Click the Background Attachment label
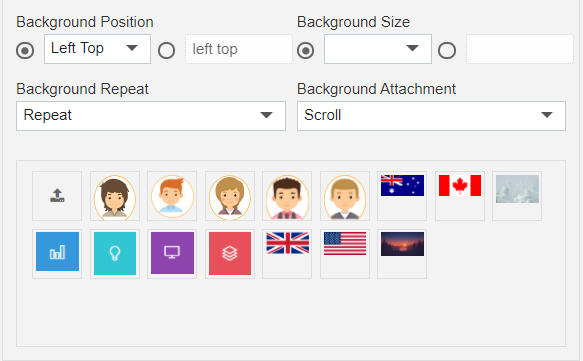The width and height of the screenshot is (583, 361). point(376,89)
